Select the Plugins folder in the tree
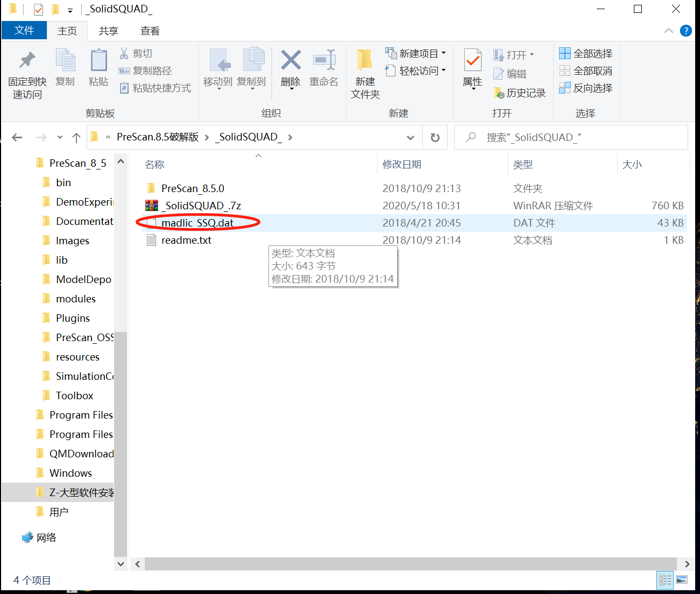The height and width of the screenshot is (594, 700). point(73,318)
